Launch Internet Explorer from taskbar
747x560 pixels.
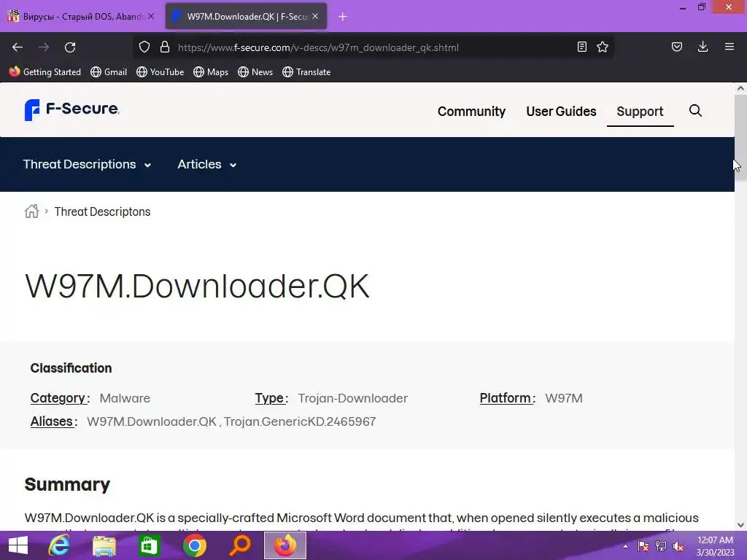[x=59, y=545]
